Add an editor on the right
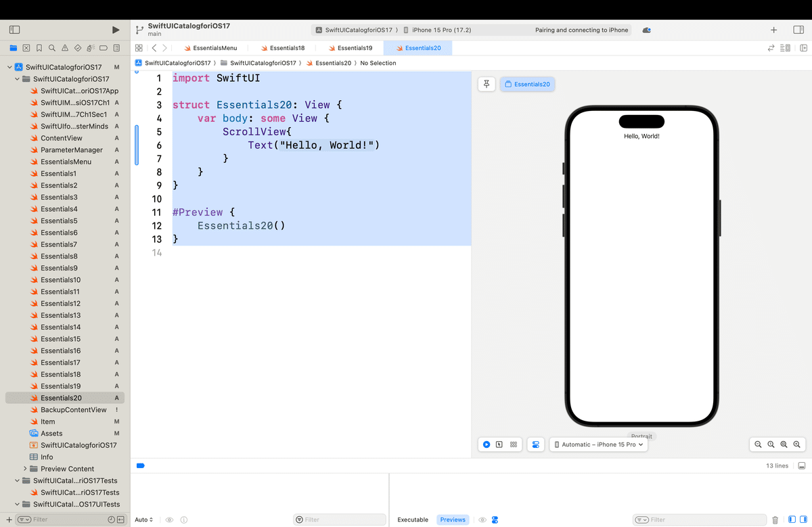 803,48
